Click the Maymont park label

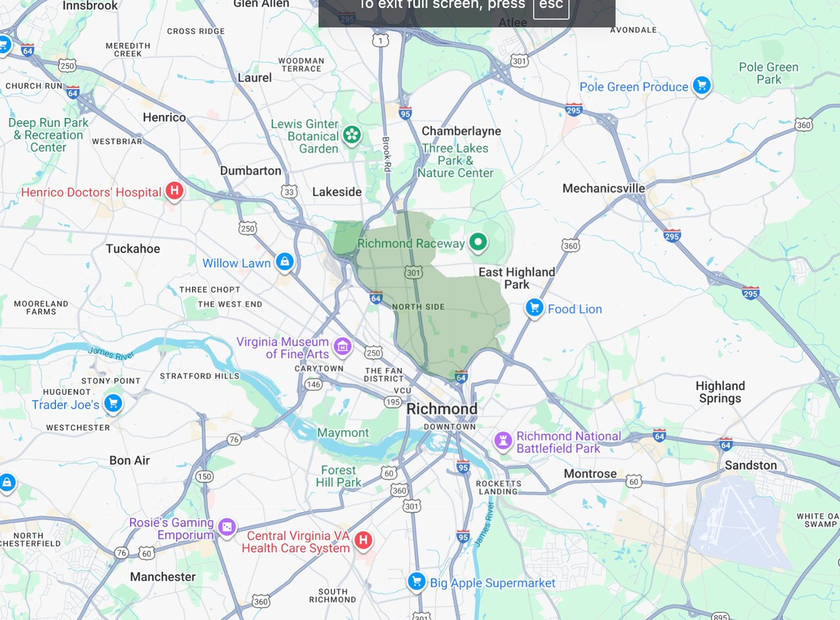tap(343, 433)
